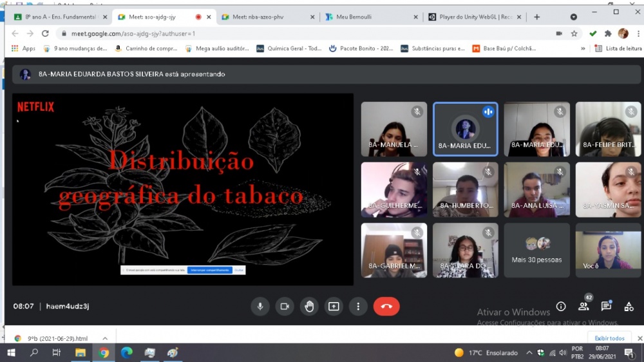Image resolution: width=644 pixels, height=362 pixels.
Task: Select 8A-FELIPE BRIT participant tile
Action: point(609,129)
